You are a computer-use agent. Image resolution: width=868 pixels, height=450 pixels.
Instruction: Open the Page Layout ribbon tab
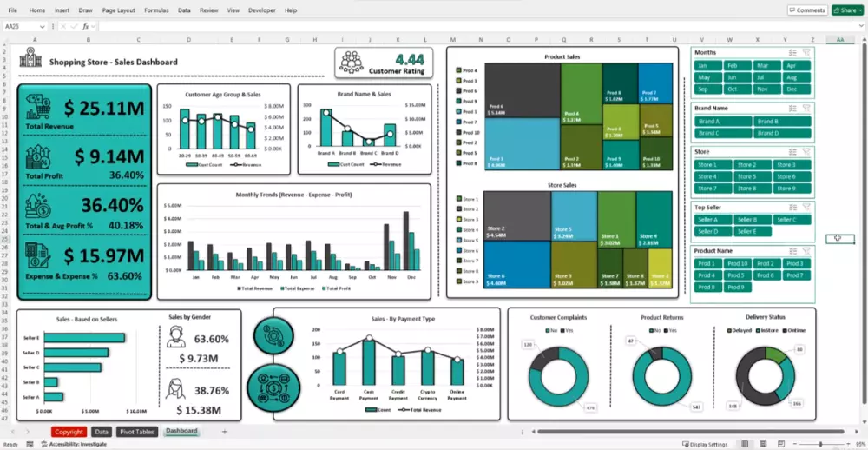tap(118, 10)
